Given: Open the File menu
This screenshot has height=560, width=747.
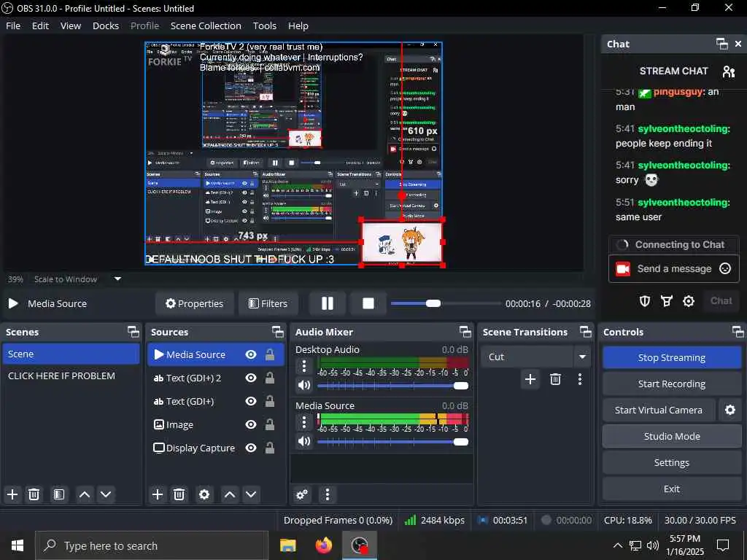Looking at the screenshot, I should click(x=13, y=26).
